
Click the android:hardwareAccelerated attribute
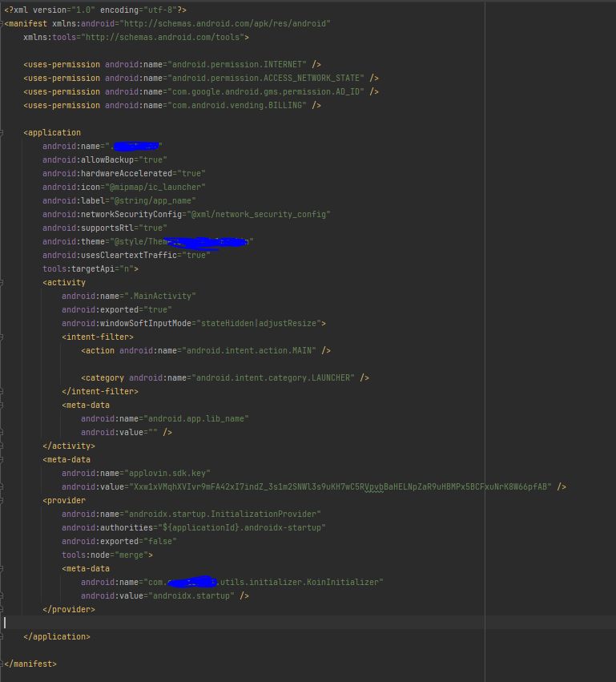coord(124,174)
